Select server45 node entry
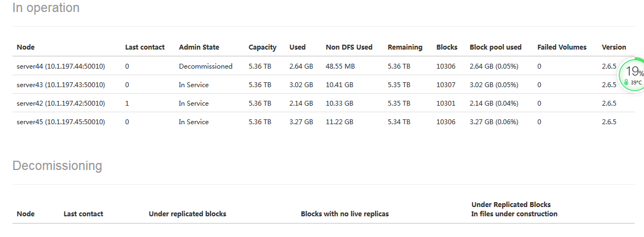 61,122
